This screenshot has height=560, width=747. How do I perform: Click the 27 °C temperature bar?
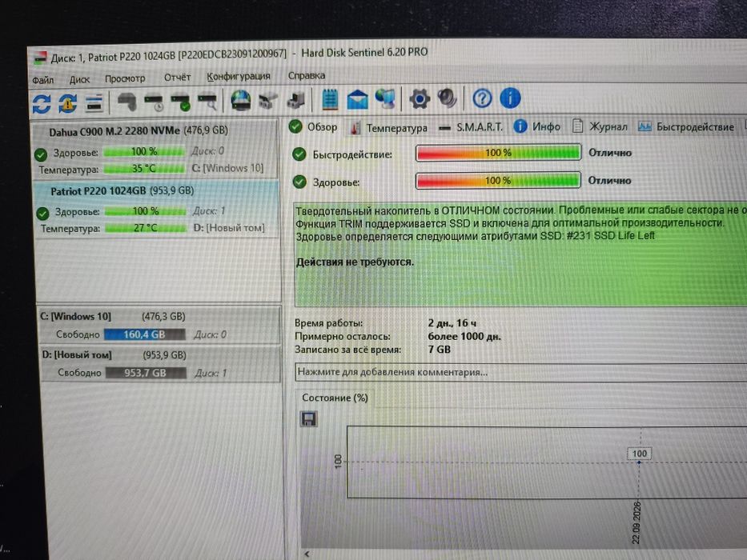(x=146, y=228)
